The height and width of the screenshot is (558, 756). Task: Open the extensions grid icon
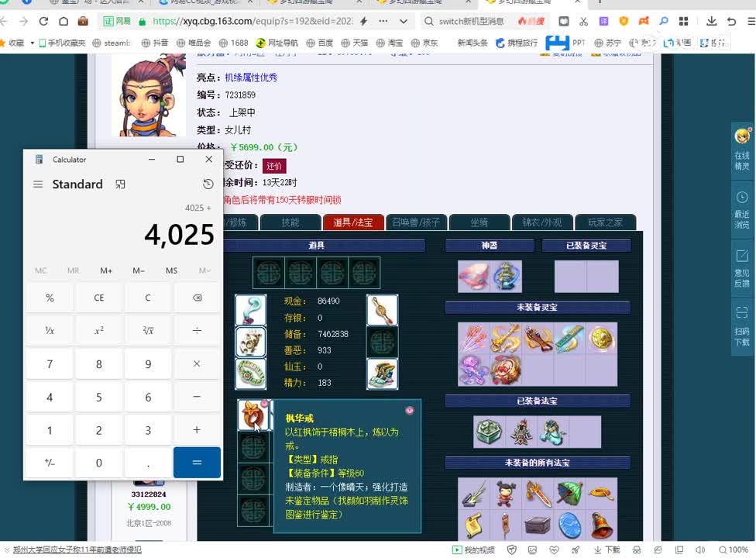(x=683, y=21)
